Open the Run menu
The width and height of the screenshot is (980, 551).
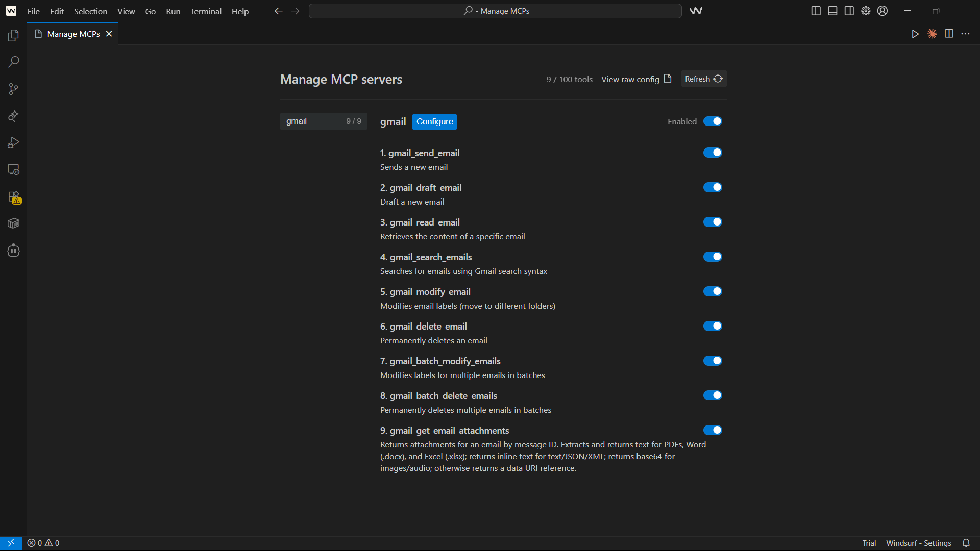[173, 11]
